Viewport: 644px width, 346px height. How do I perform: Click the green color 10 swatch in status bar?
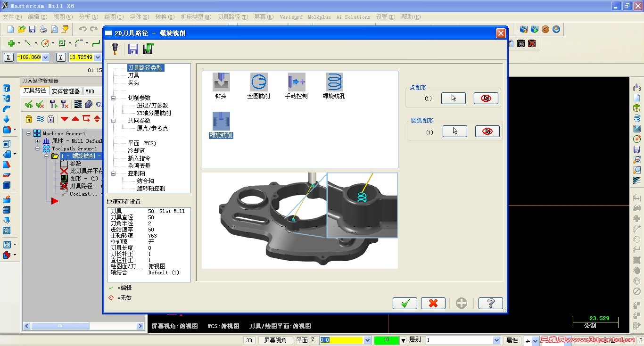tap(387, 340)
